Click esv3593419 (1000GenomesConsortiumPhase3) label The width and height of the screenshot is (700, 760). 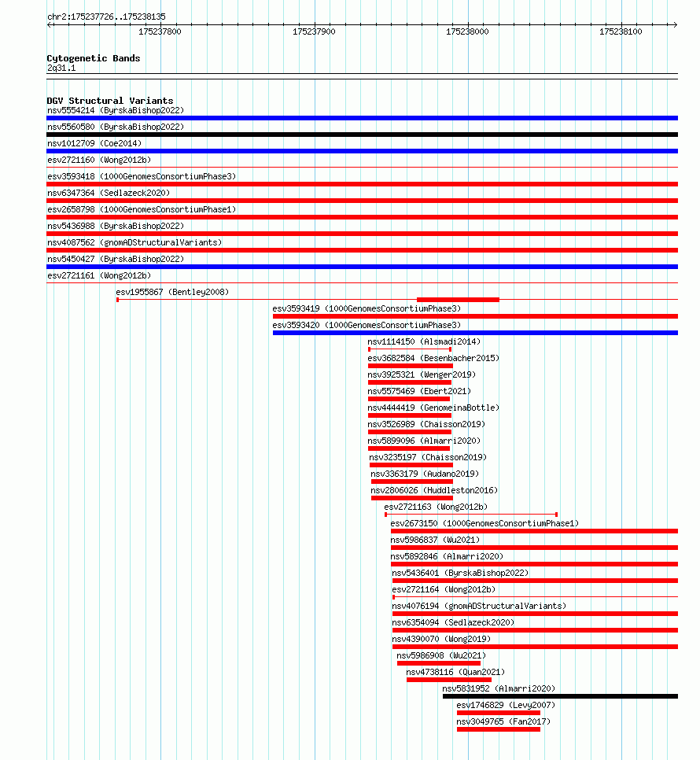367,308
